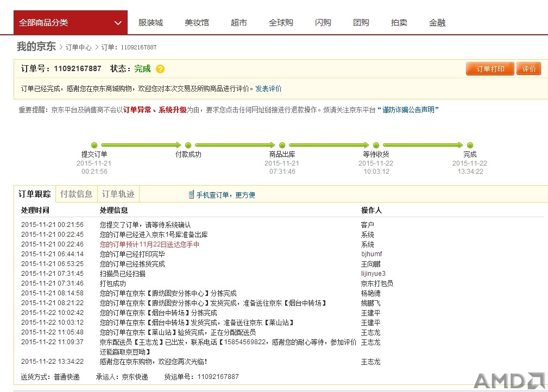Click operator 京东打包员
Image resolution: width=548 pixels, height=392 pixels.
(x=377, y=283)
